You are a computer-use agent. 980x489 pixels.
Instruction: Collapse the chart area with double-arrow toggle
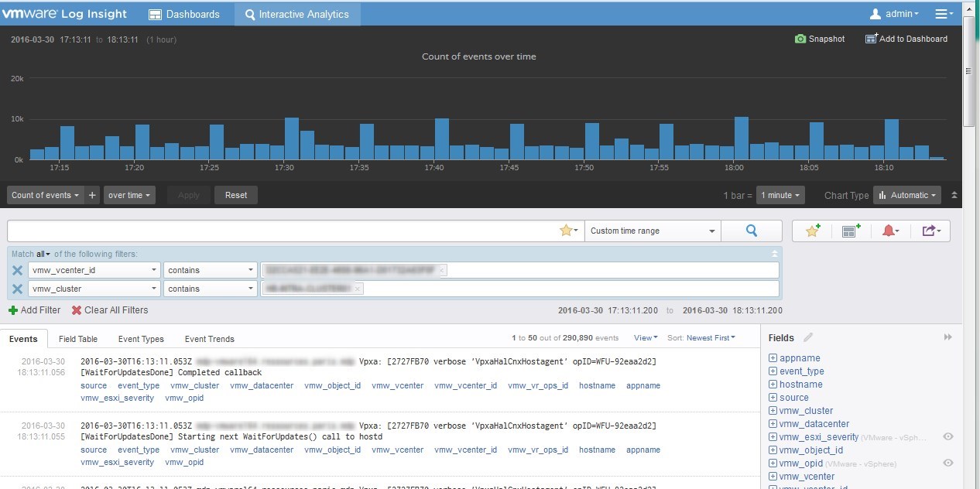(954, 195)
